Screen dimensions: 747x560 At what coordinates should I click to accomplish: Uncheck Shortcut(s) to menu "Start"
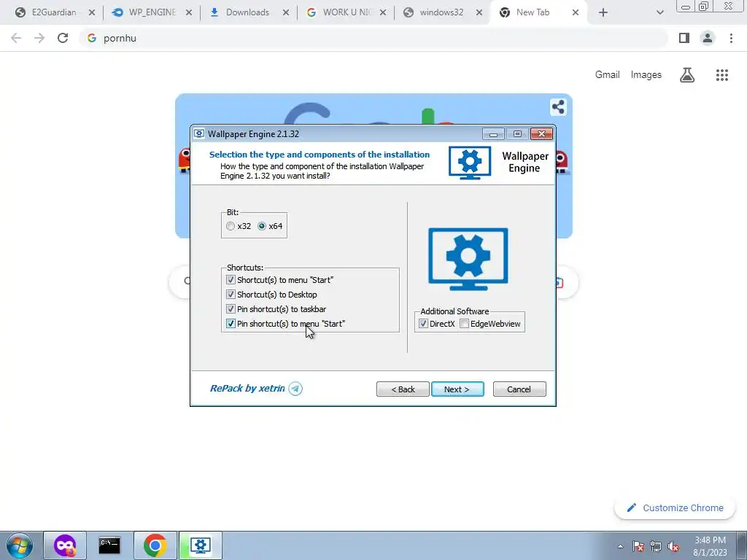[x=231, y=280]
